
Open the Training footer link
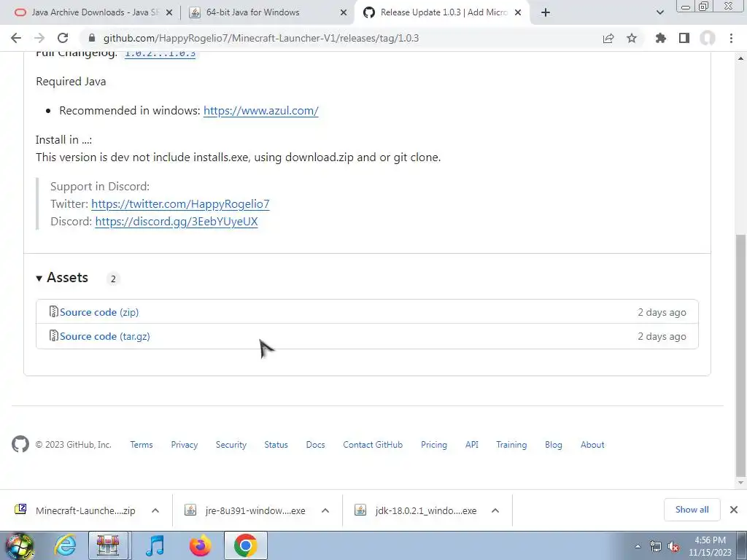[511, 445]
